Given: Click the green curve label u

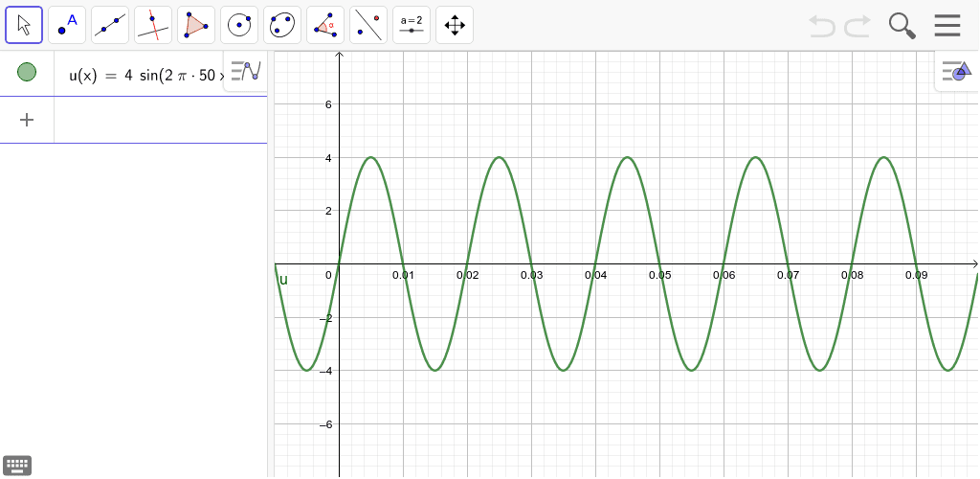Looking at the screenshot, I should point(283,280).
